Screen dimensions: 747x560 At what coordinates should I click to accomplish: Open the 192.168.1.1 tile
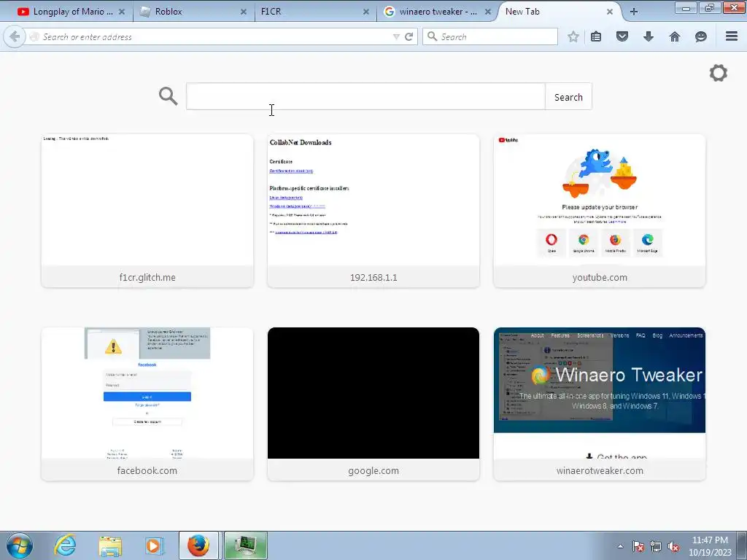click(x=373, y=211)
